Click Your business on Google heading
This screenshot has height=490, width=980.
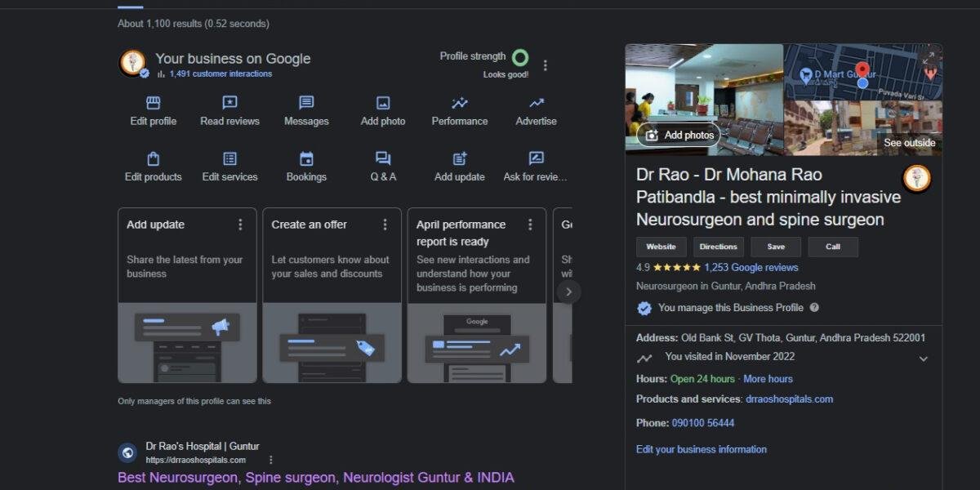pyautogui.click(x=233, y=59)
